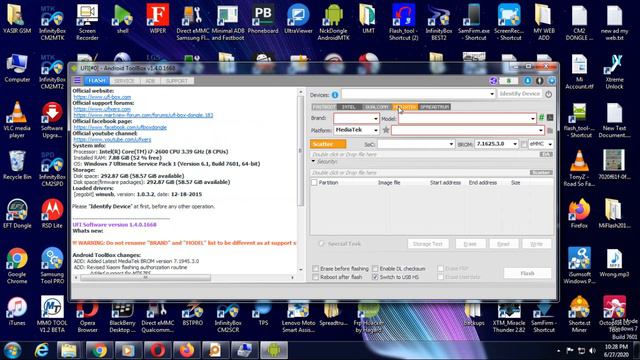Open Wrong.mp3 file on desktop
The image size is (640, 360).
pyautogui.click(x=614, y=263)
